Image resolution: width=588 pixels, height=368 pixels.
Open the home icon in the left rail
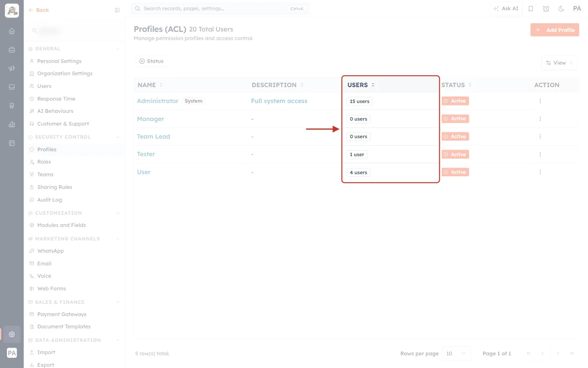pyautogui.click(x=12, y=31)
